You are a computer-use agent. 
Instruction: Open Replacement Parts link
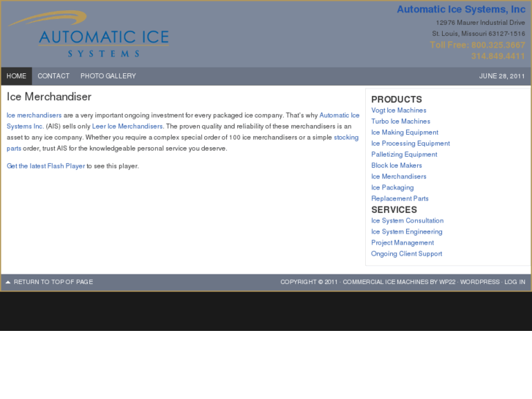pos(400,198)
